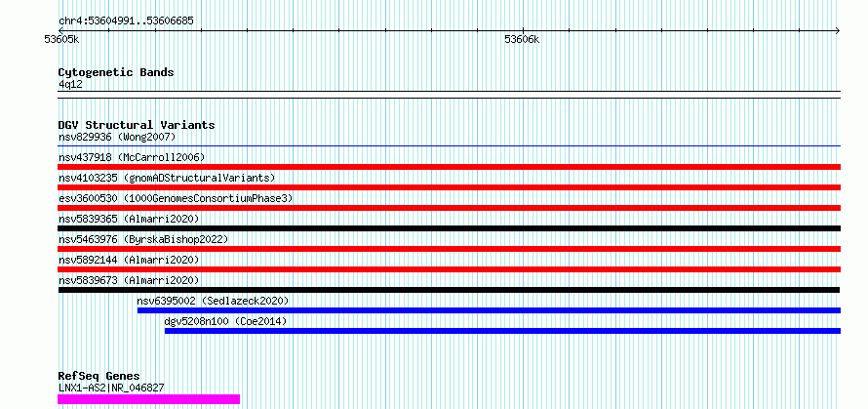Select the magenta LNX1-AS2 gene bar
868x409 pixels.
(x=149, y=399)
